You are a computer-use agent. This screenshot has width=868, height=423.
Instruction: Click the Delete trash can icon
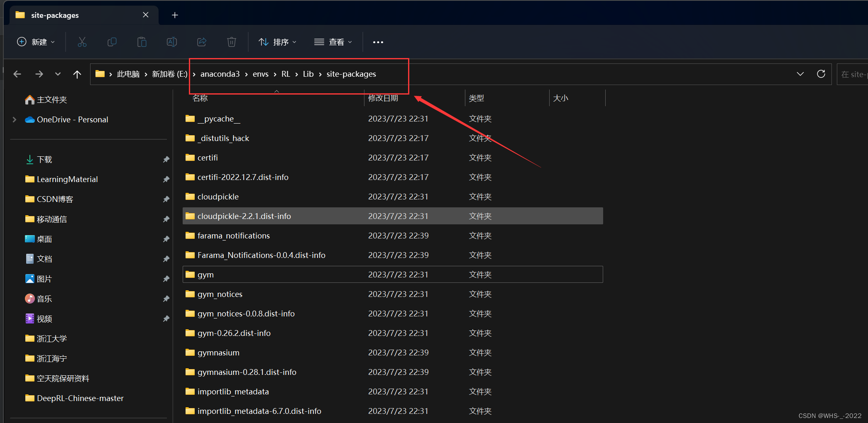(x=232, y=42)
